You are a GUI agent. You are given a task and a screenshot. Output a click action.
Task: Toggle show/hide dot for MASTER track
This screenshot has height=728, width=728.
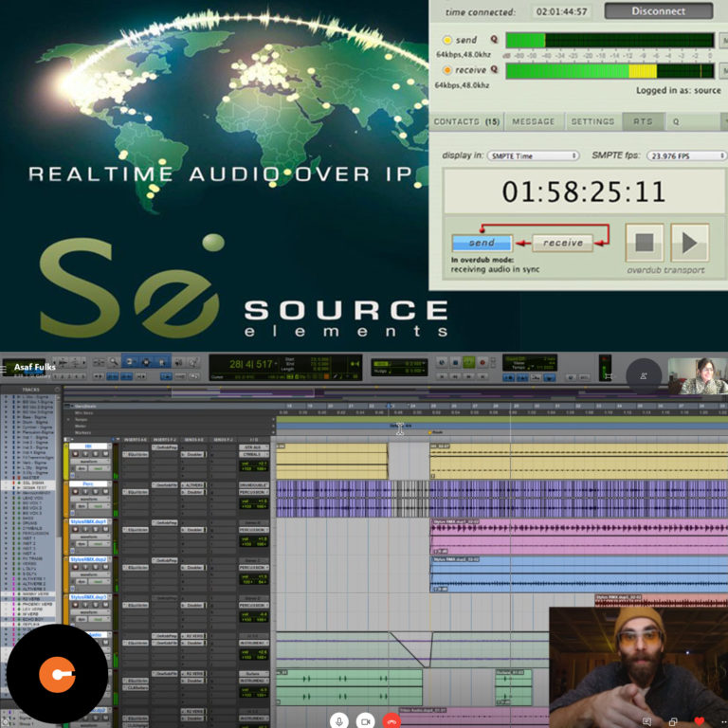(6, 478)
